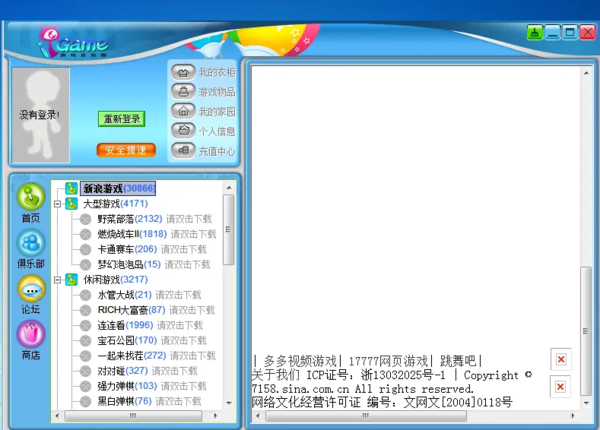Screen dimensions: 600x430
Task: Click the gray icon beside 卡通赛车
Action: point(85,249)
